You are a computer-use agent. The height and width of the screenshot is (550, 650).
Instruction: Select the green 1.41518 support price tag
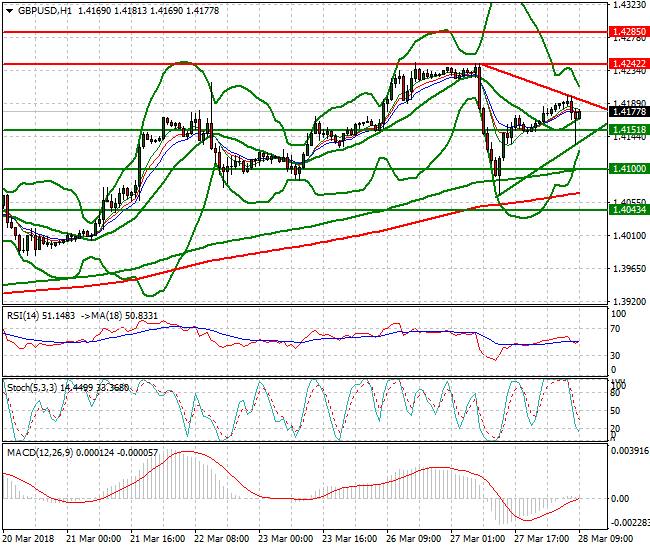point(628,129)
